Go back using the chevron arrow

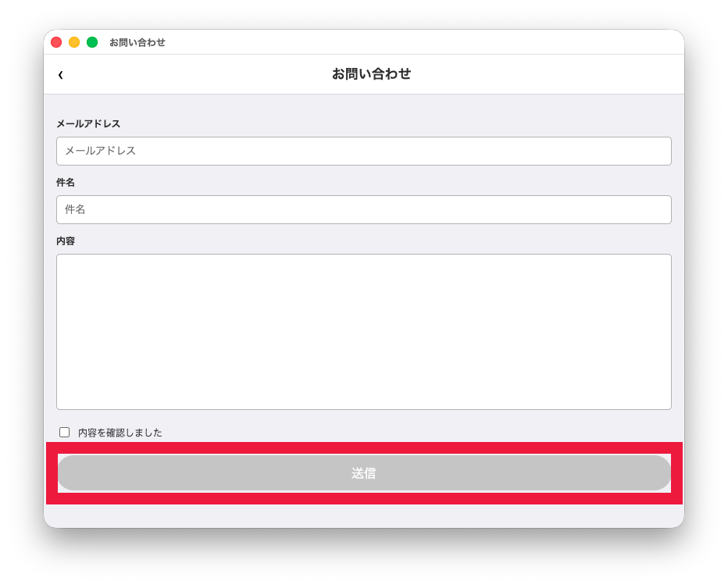click(60, 75)
